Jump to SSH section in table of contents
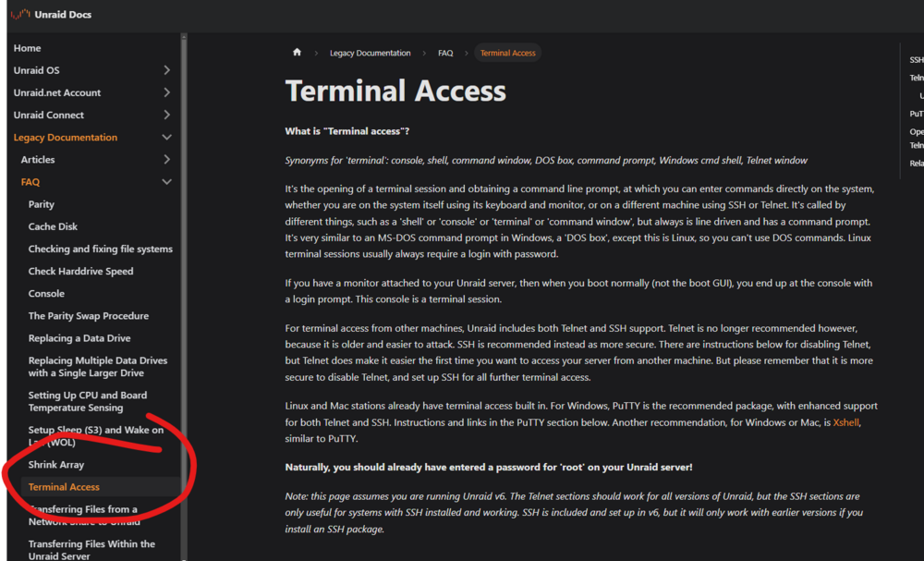 tap(917, 59)
